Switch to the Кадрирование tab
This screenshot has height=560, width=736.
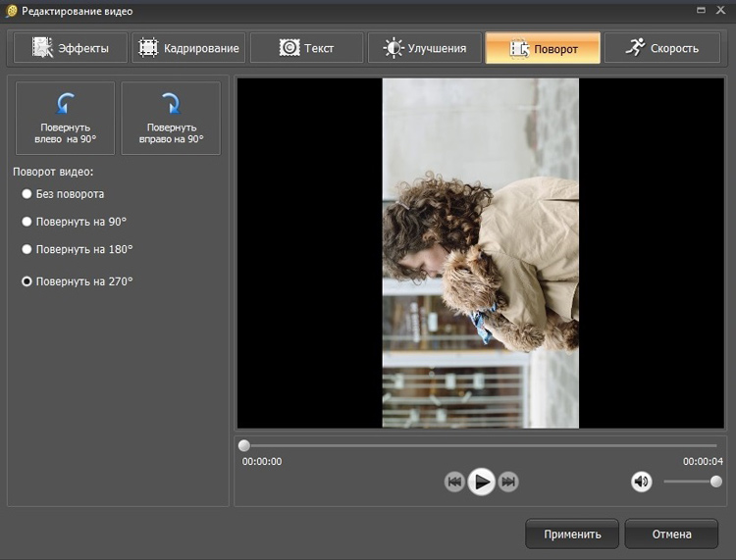[188, 48]
